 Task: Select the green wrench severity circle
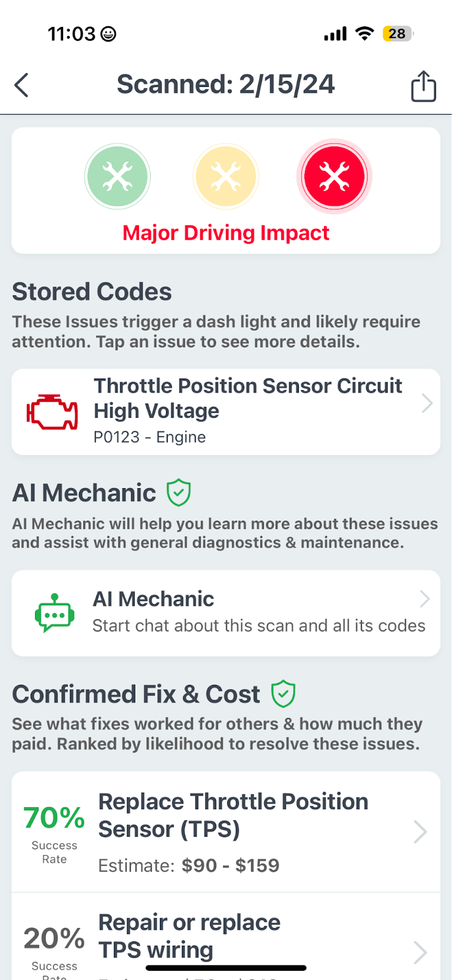click(117, 177)
